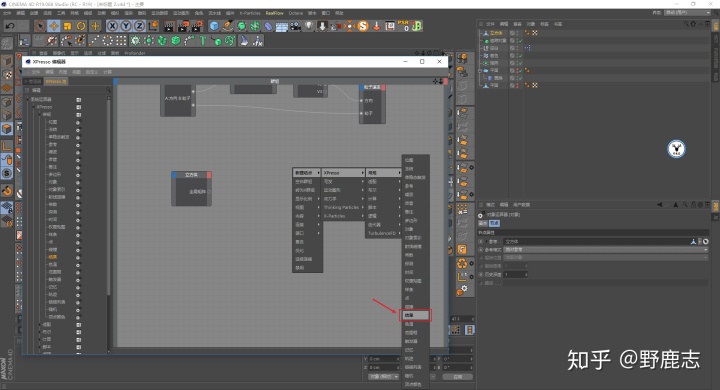Click the Undo arrow in the top toolbar
The height and width of the screenshot is (390, 720).
point(10,26)
